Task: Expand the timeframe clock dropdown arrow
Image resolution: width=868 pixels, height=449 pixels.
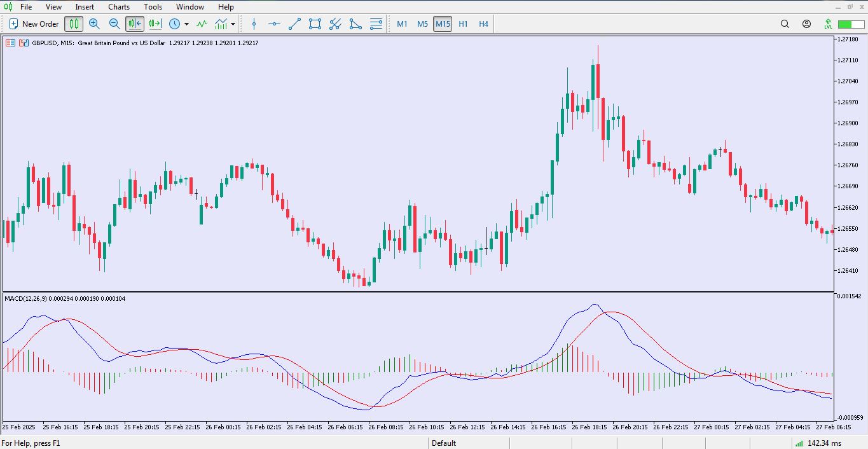Action: 186,24
